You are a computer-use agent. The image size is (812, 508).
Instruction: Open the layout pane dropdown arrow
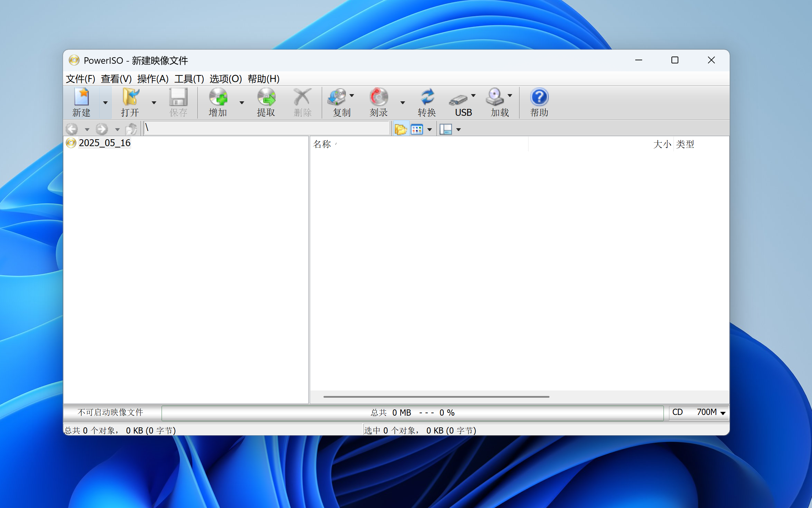[459, 129]
